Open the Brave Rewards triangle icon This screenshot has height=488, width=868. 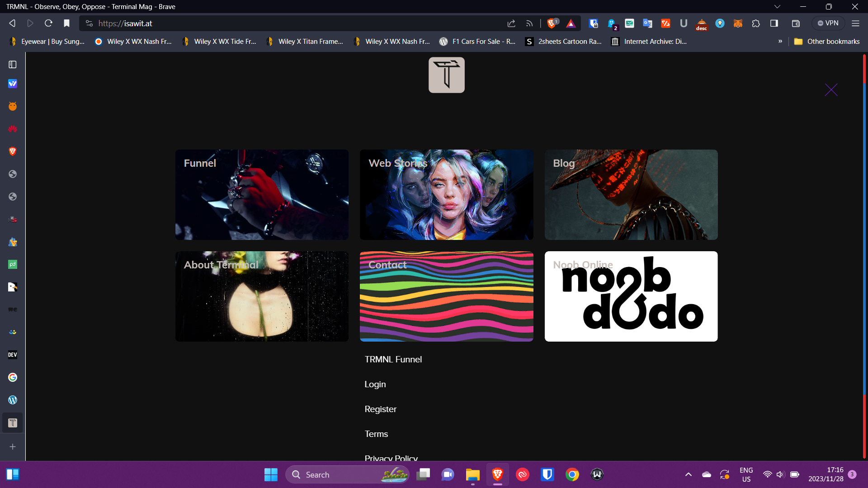pos(571,23)
